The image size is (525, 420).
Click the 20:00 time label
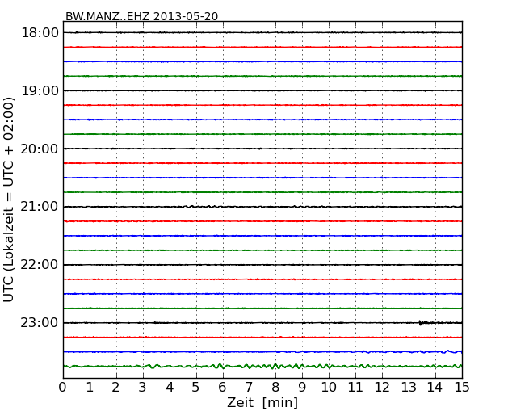point(40,149)
